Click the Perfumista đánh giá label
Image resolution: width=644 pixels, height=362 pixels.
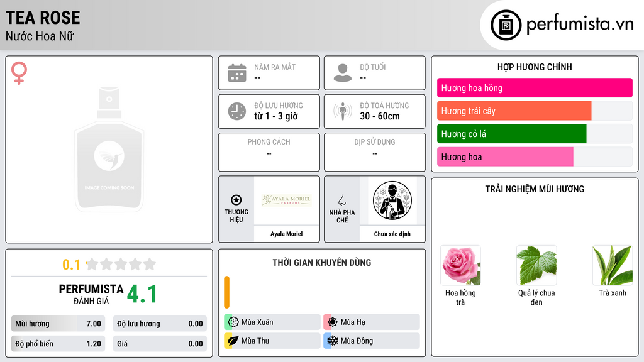point(91,294)
